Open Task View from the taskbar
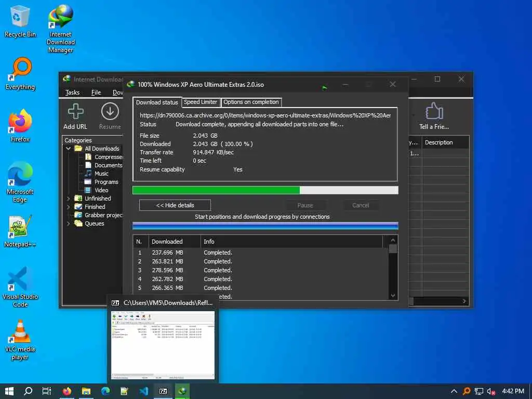Viewport: 532px width, 399px height. (x=47, y=391)
